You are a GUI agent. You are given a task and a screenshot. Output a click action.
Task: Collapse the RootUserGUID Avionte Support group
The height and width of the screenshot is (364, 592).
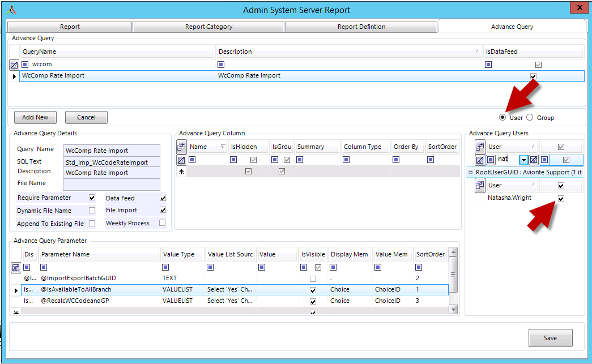tap(470, 172)
